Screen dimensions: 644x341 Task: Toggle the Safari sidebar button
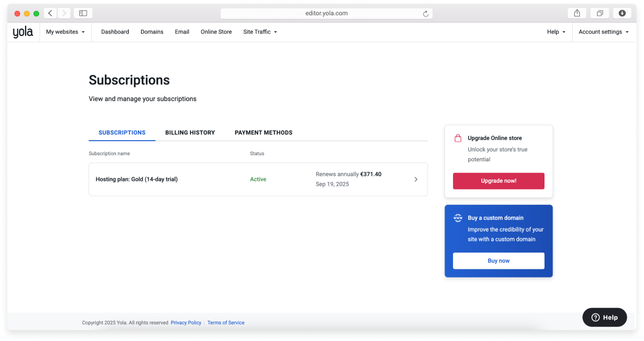click(83, 13)
